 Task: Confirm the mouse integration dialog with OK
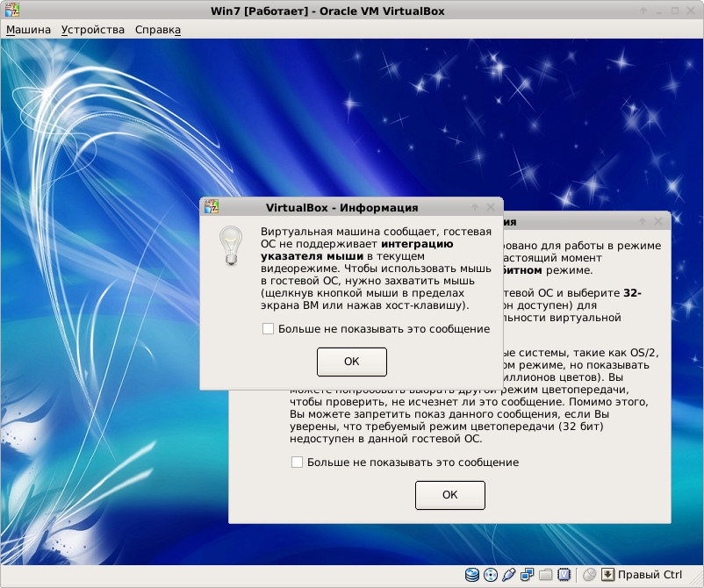tap(351, 362)
